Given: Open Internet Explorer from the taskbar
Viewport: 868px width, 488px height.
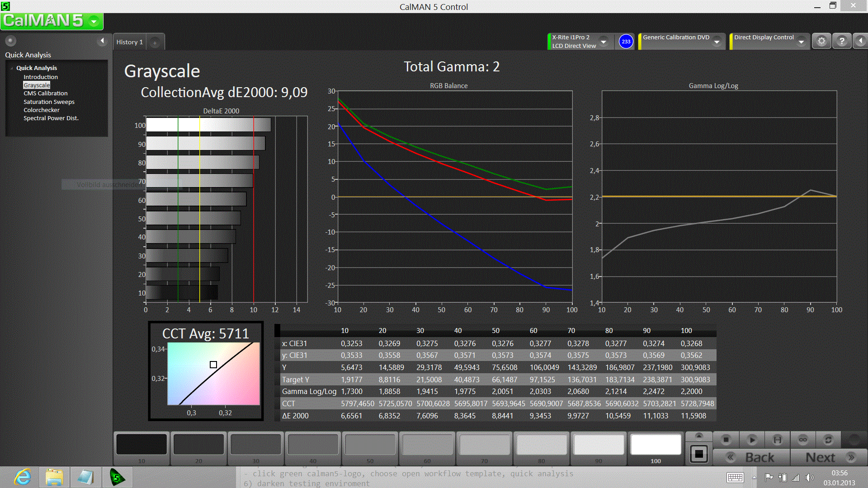Looking at the screenshot, I should tap(23, 477).
